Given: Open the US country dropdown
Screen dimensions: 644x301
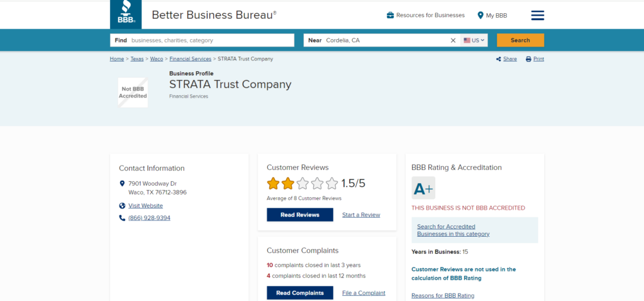Looking at the screenshot, I should (x=474, y=40).
